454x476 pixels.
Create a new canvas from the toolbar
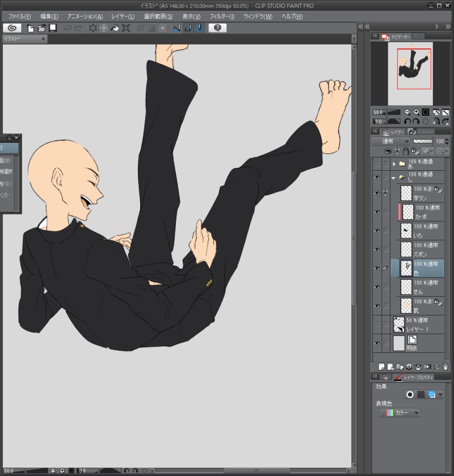point(31,28)
